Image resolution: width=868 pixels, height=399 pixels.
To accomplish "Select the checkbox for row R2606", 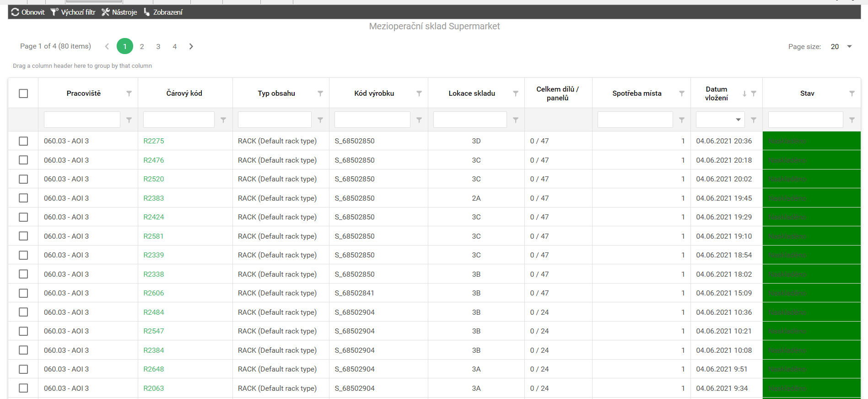I will (23, 293).
